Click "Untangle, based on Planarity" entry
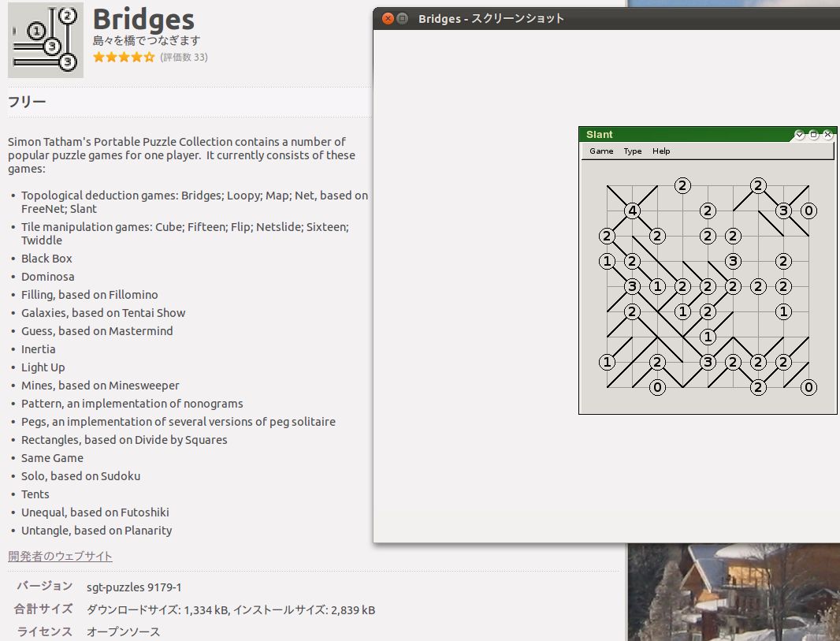The width and height of the screenshot is (840, 641). (96, 531)
